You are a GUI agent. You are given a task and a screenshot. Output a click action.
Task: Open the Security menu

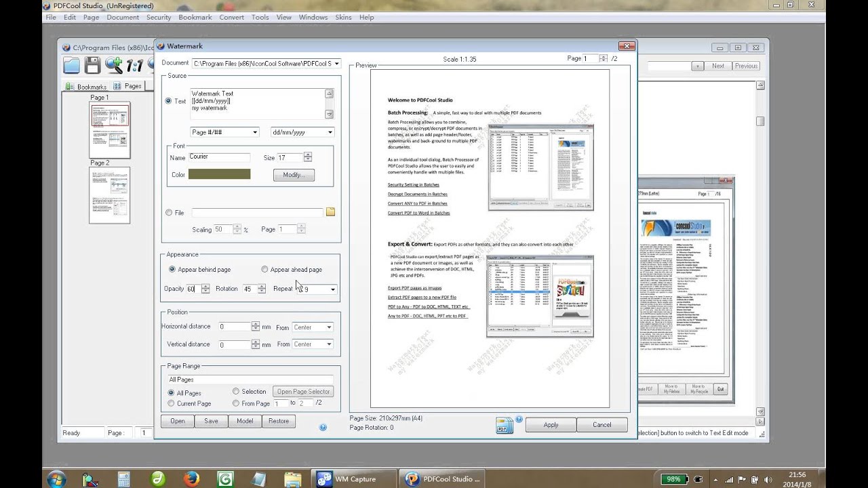pyautogui.click(x=159, y=17)
